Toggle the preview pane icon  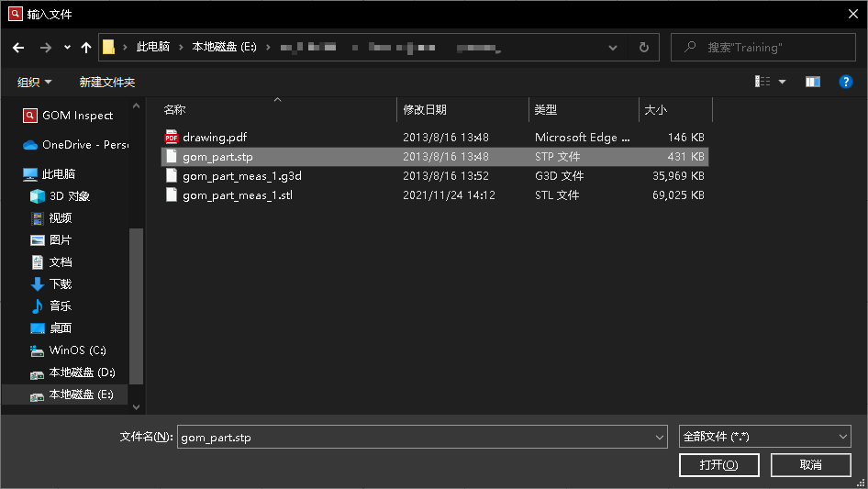[812, 82]
